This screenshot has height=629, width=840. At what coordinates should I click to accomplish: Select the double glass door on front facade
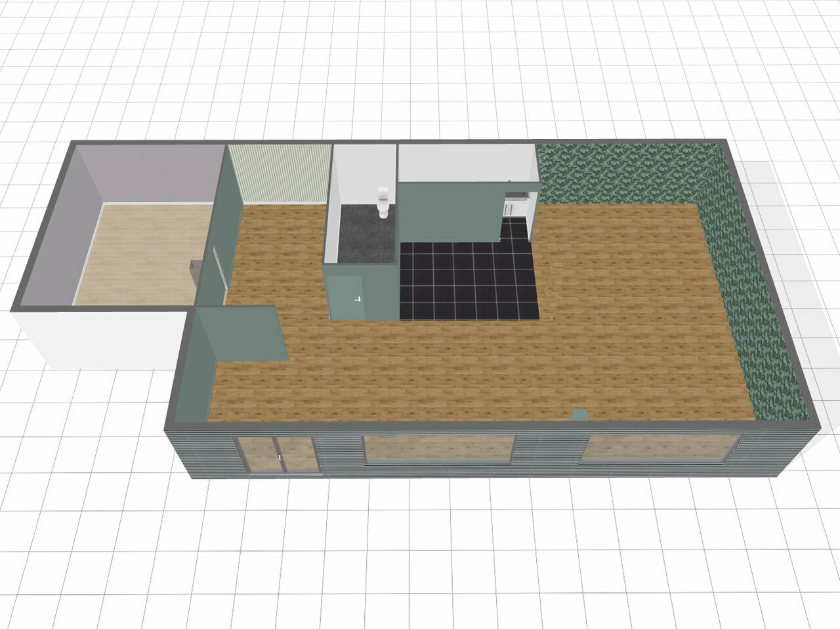pyautogui.click(x=279, y=454)
